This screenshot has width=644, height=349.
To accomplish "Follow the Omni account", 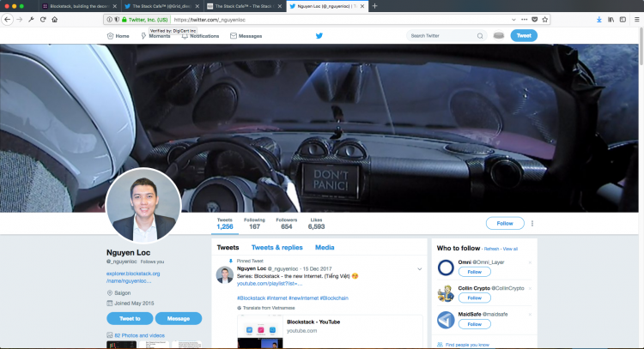I will (474, 272).
